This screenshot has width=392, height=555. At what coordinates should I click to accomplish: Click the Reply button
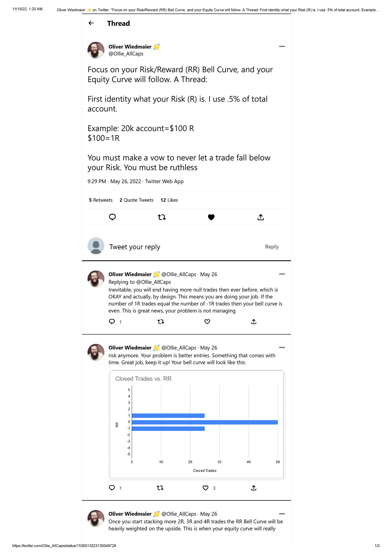point(272,246)
